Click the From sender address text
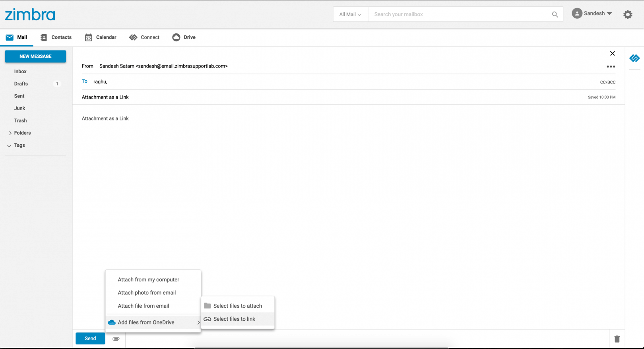The image size is (644, 349). [x=163, y=66]
